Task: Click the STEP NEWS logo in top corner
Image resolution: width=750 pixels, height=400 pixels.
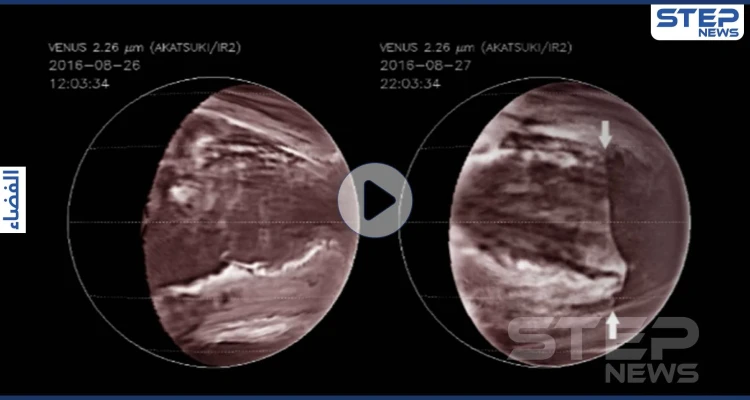Action: coord(696,22)
